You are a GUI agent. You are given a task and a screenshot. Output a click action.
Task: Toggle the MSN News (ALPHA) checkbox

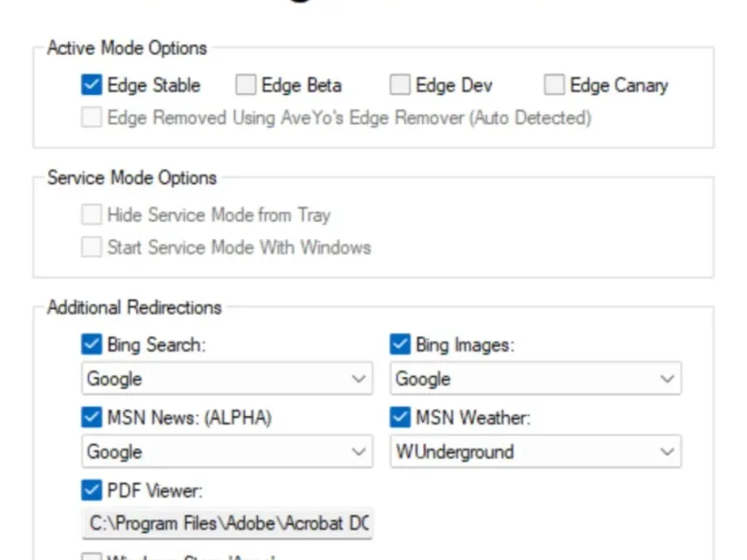[92, 418]
